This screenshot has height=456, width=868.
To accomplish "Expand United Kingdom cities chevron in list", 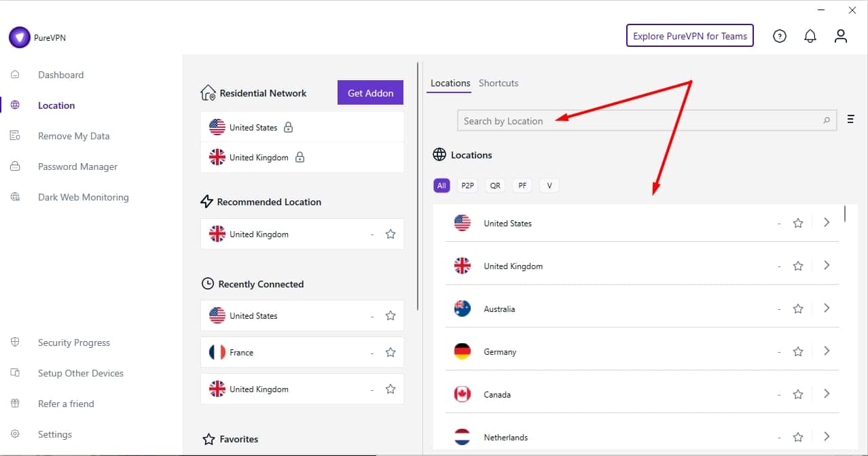I will coord(827,265).
